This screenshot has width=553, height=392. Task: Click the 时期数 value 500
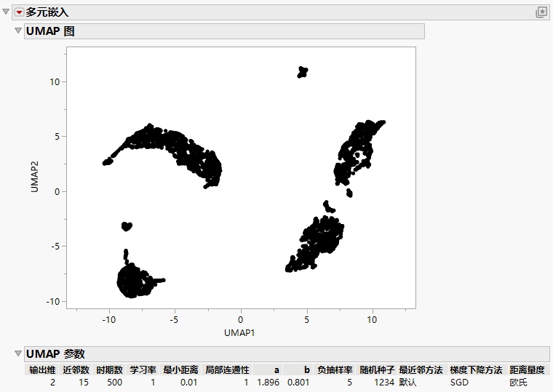click(x=115, y=382)
